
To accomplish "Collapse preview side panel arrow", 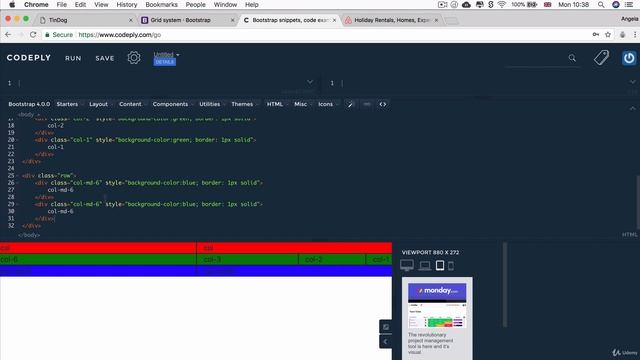I will click(386, 342).
